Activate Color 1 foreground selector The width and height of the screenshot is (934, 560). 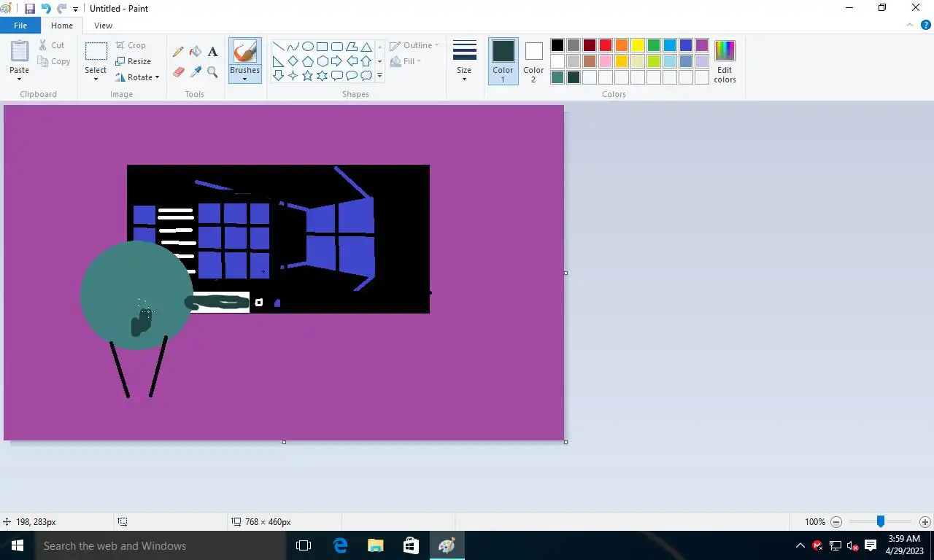click(503, 61)
